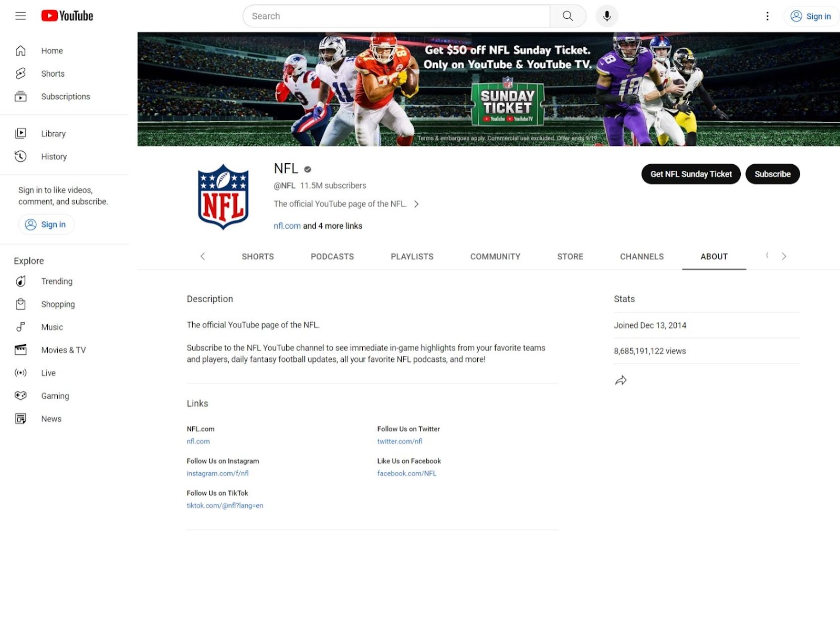Viewport: 840px width, 637px height.
Task: Open the hamburger guide menu
Action: (20, 16)
